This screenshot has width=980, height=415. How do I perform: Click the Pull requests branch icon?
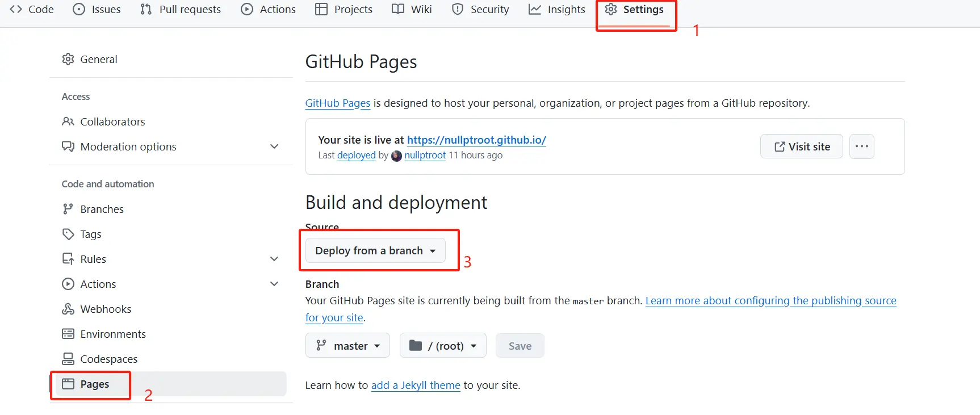click(x=146, y=9)
